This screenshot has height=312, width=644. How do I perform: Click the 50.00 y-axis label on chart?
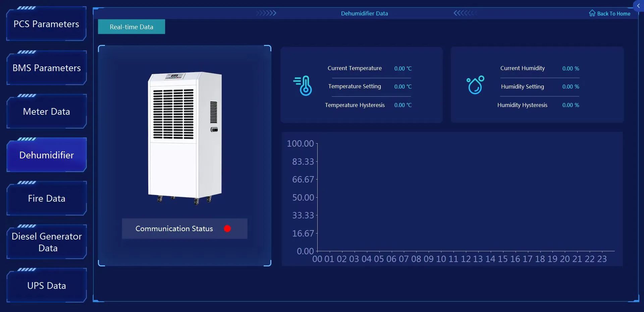click(x=303, y=197)
